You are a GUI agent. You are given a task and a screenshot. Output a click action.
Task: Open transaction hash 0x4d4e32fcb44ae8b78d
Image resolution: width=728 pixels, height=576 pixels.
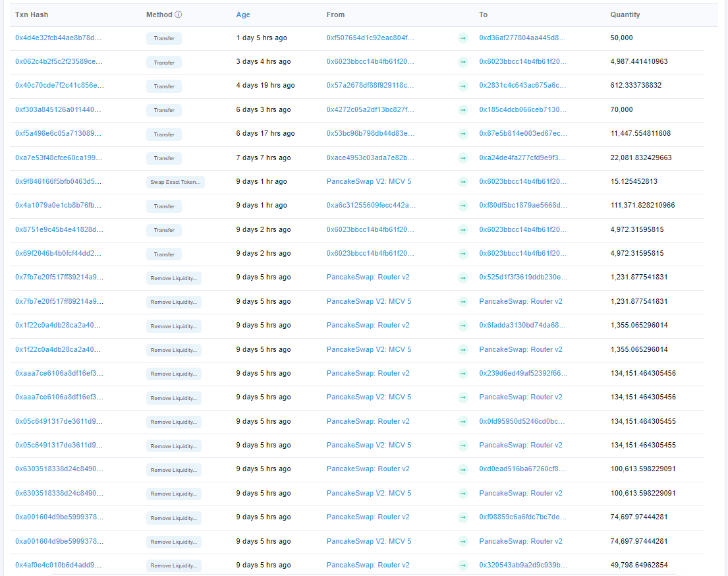click(59, 38)
